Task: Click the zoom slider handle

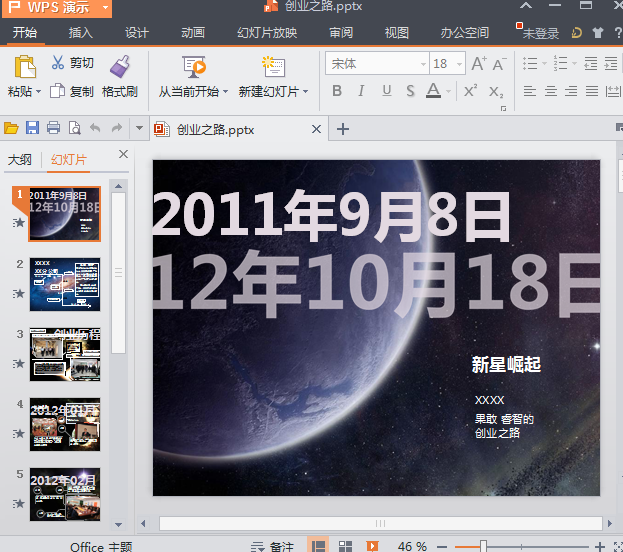Action: 483,546
